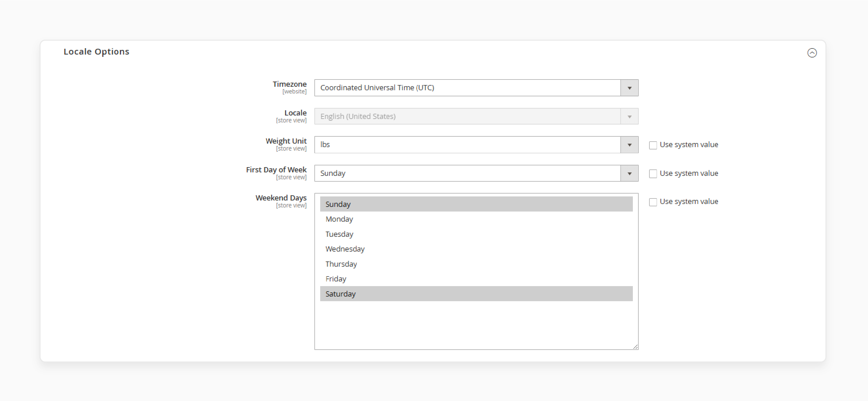Enable Use system value for Weight Unit
The image size is (868, 401).
[x=653, y=145]
